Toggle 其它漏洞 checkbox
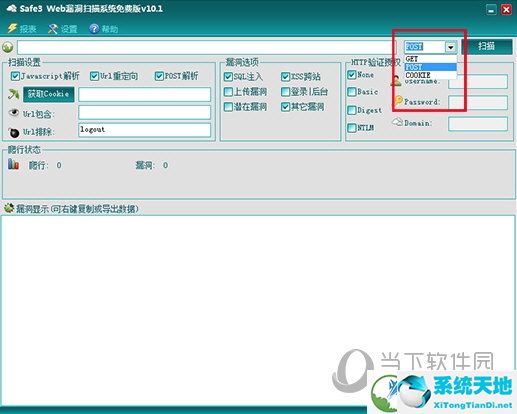Viewport: 517px width, 414px height. pos(285,107)
